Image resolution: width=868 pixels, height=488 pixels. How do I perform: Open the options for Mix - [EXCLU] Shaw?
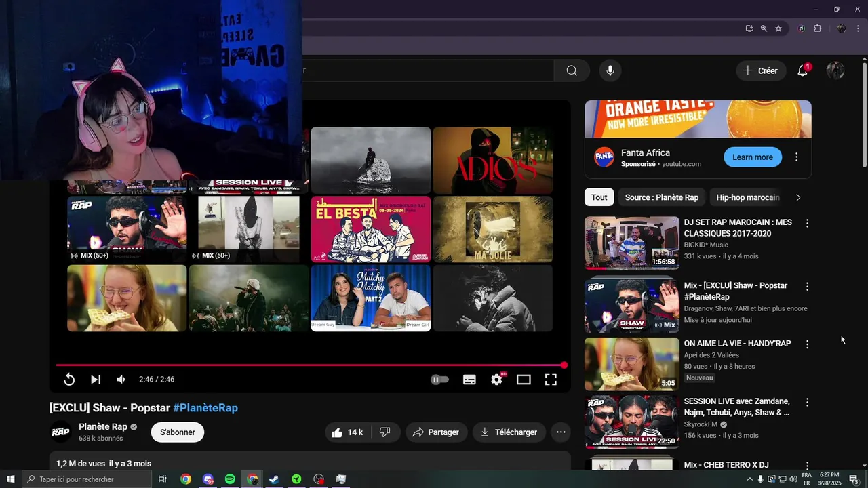coord(807,287)
